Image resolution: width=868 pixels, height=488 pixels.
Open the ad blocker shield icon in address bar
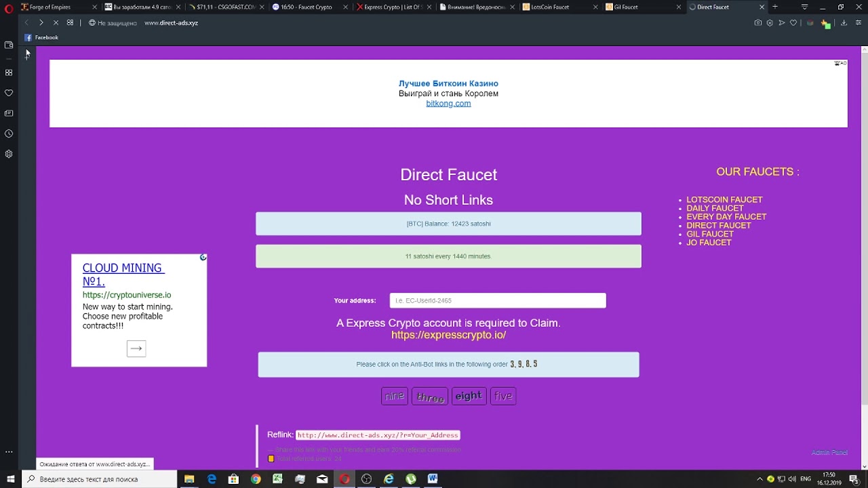[770, 22]
